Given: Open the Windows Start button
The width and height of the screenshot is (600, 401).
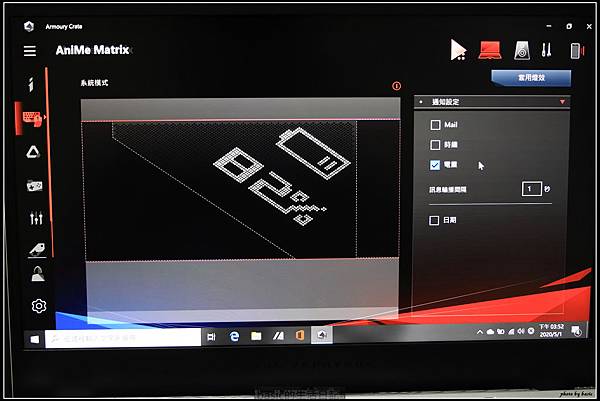Looking at the screenshot, I should coord(35,339).
